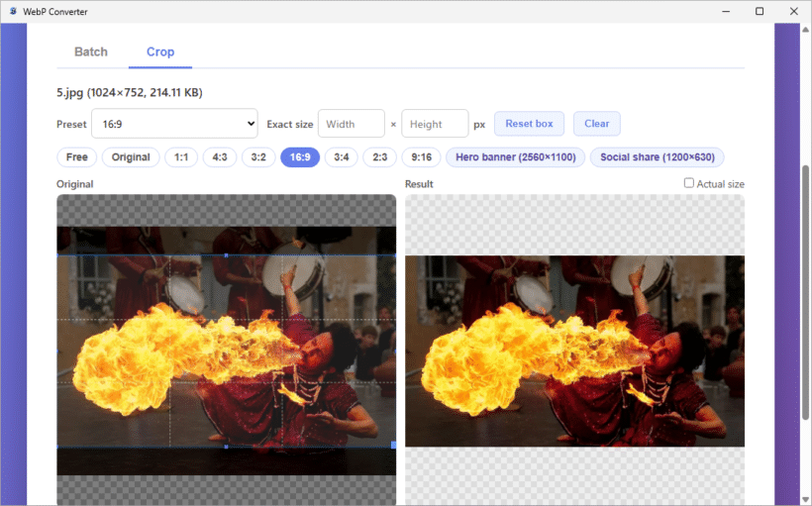The height and width of the screenshot is (506, 812).
Task: Click the Clear button
Action: 596,124
